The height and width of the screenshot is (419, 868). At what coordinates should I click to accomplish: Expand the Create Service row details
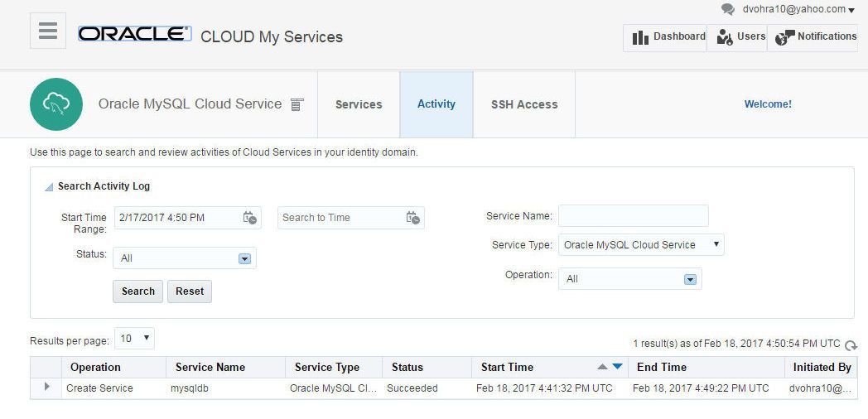pos(46,387)
